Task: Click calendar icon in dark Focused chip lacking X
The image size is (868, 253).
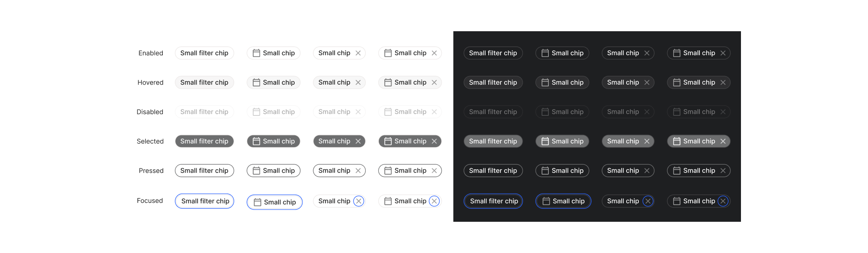Action: (x=546, y=201)
